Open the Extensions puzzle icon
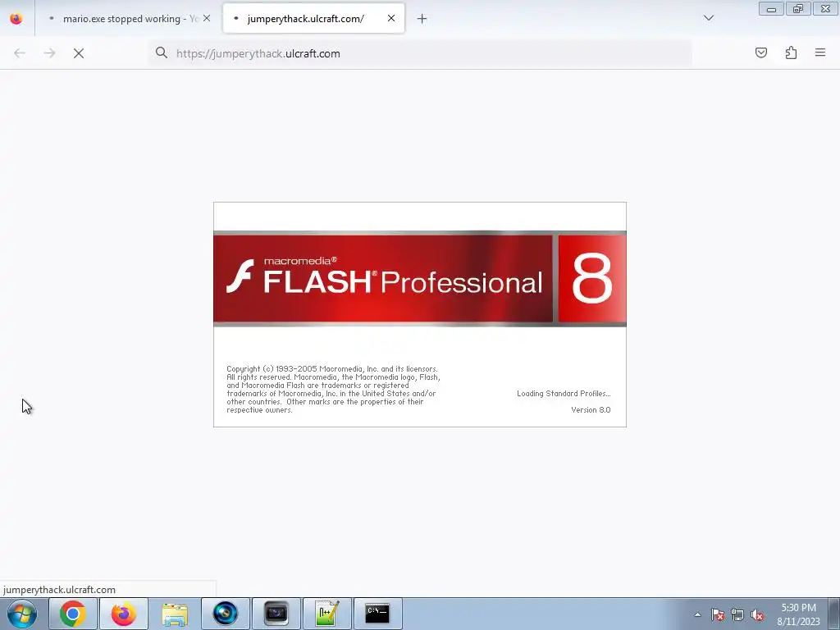The height and width of the screenshot is (630, 840). point(791,52)
